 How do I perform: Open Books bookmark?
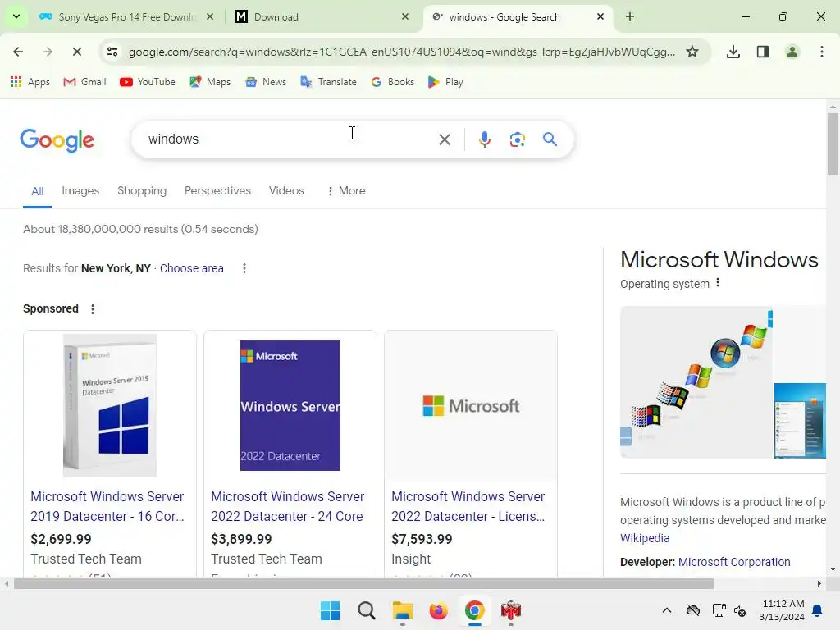[393, 82]
